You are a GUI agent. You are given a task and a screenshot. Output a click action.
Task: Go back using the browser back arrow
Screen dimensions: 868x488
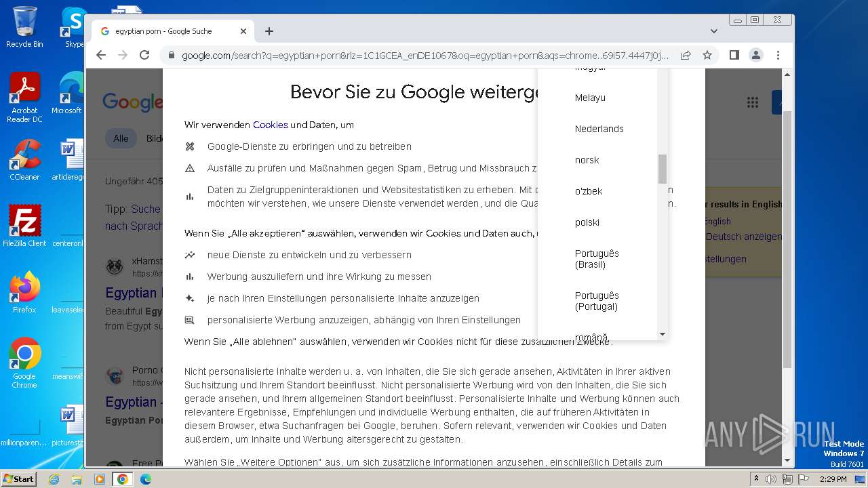(101, 55)
